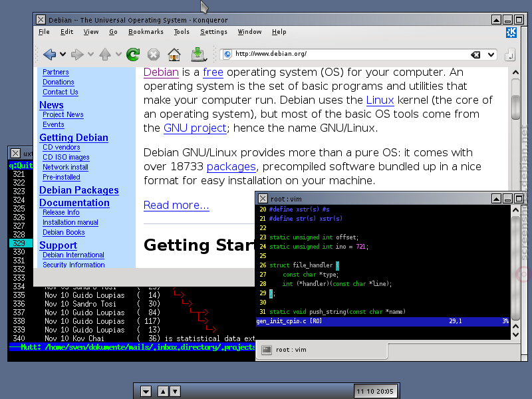Stop loading the page
Screen dimensions: 532x399
pyautogui.click(x=154, y=55)
